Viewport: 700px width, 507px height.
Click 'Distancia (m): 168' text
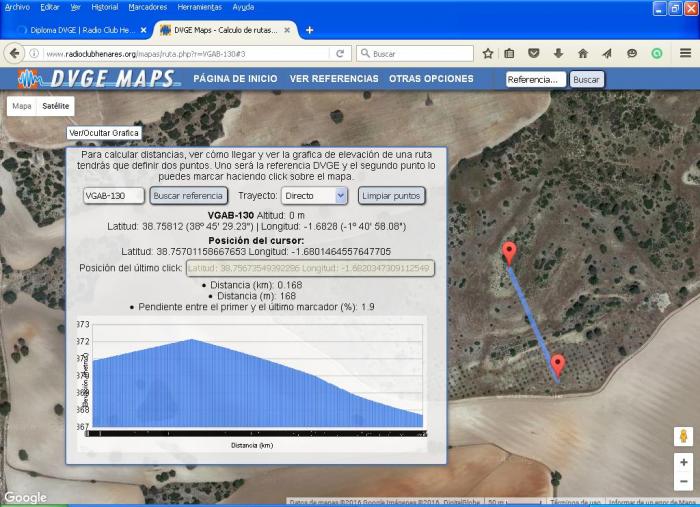point(256,296)
